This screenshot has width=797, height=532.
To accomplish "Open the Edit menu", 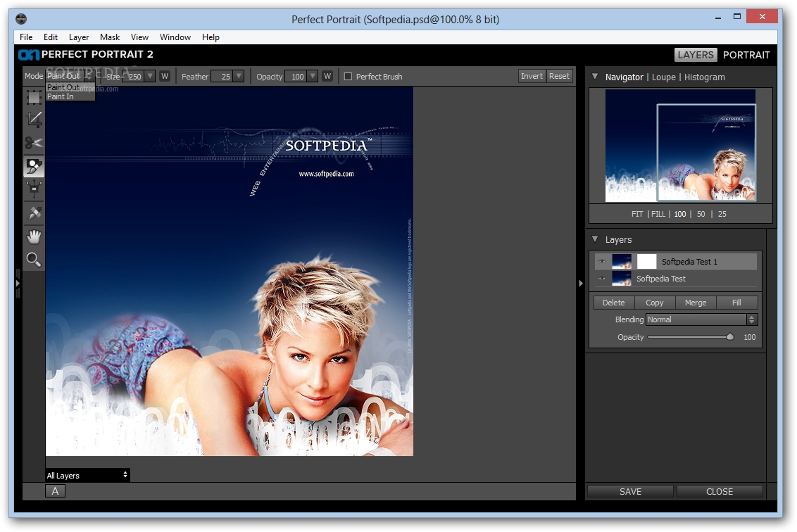I will point(50,37).
